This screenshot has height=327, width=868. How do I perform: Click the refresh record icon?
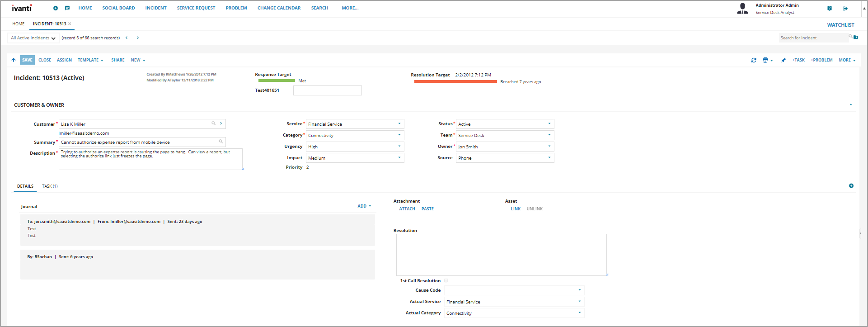[x=754, y=60]
